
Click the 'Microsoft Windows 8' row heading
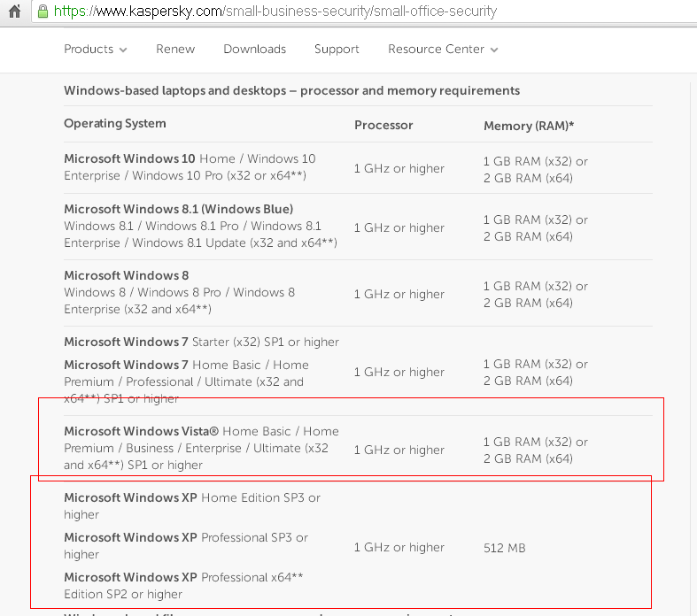coord(127,275)
